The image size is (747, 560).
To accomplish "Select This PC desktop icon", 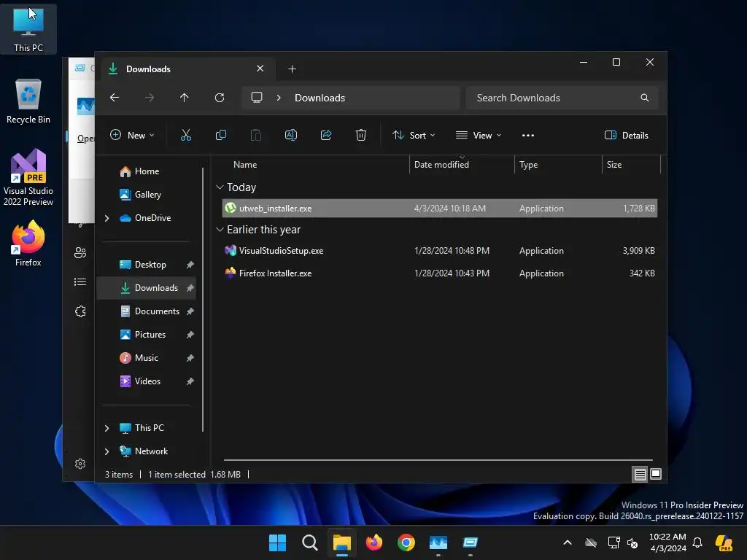I will click(28, 29).
